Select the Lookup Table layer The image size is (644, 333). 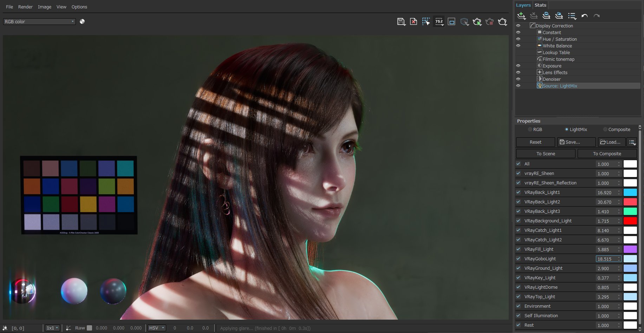point(556,52)
